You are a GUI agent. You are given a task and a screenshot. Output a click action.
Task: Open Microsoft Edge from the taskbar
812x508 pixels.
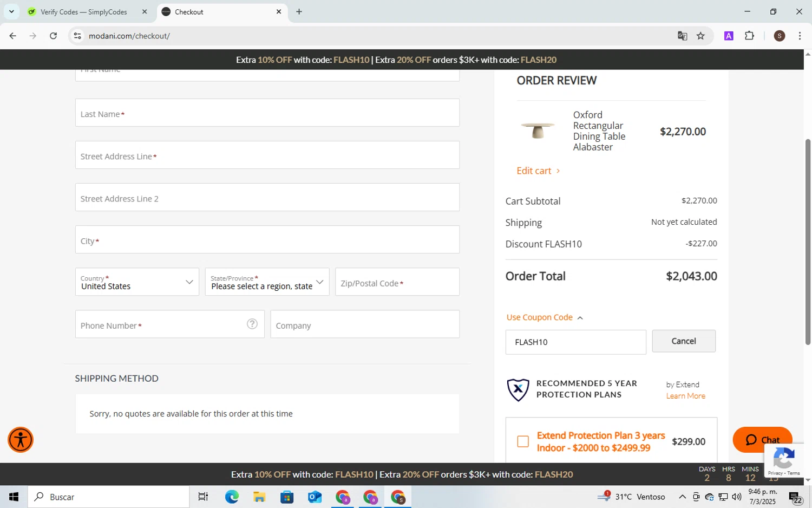[x=232, y=497]
